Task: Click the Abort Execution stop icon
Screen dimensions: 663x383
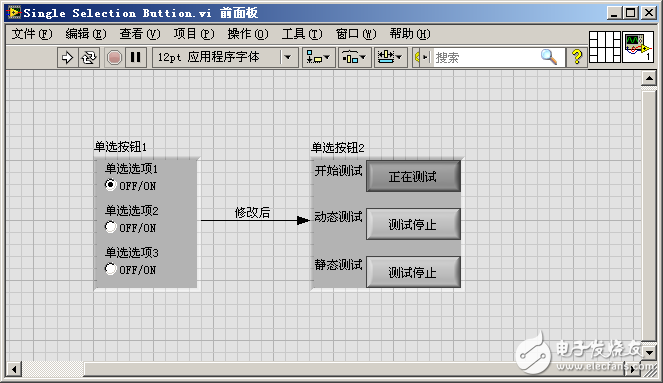Action: (x=114, y=57)
